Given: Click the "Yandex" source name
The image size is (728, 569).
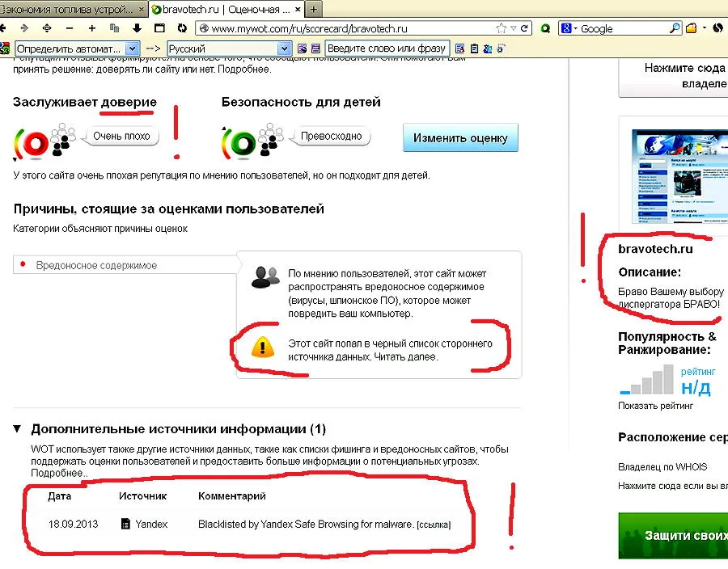Looking at the screenshot, I should click(x=151, y=524).
